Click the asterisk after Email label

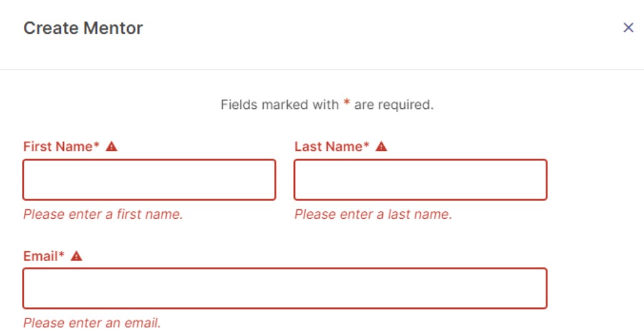[x=61, y=254]
